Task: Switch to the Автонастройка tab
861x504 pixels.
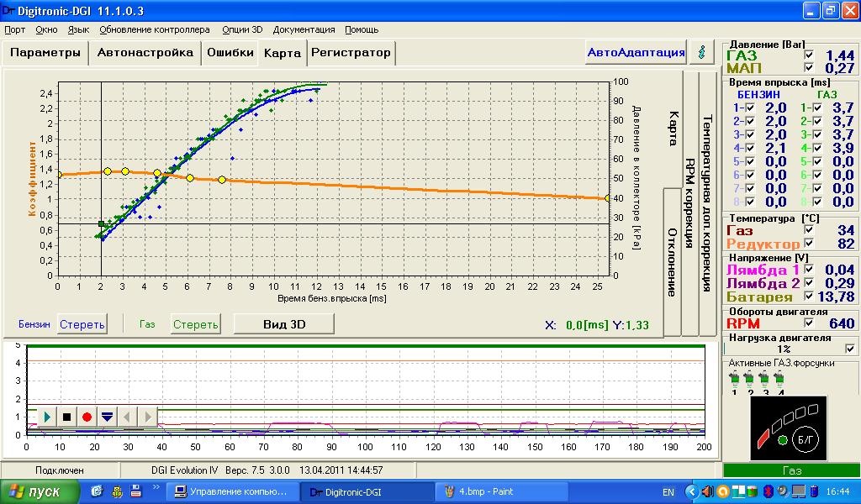Action: [x=145, y=53]
